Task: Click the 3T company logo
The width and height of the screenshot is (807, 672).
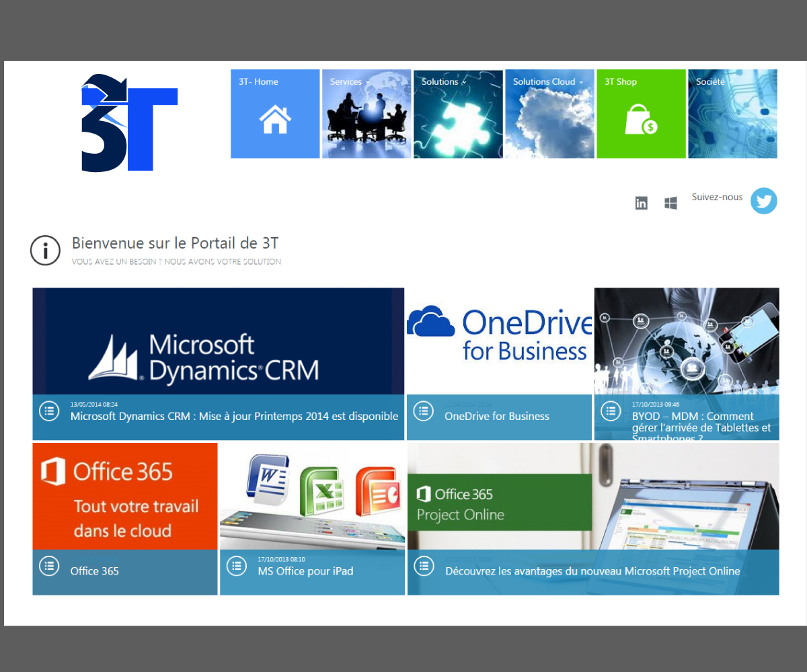Action: pyautogui.click(x=129, y=123)
